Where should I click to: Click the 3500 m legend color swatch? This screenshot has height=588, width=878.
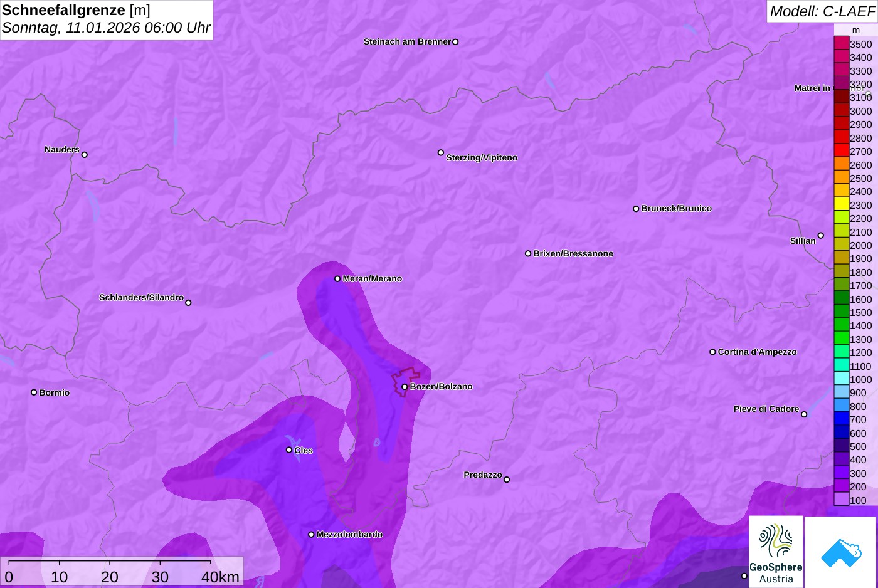[841, 43]
